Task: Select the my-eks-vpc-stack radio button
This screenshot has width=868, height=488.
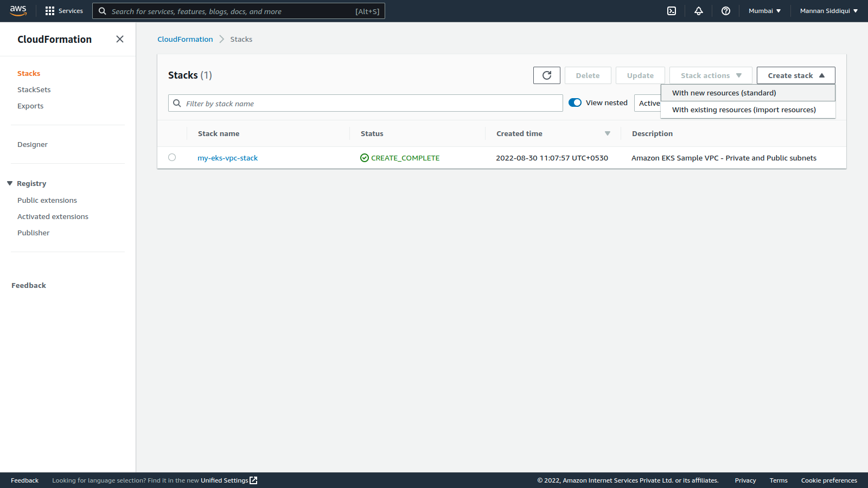Action: pyautogui.click(x=172, y=157)
